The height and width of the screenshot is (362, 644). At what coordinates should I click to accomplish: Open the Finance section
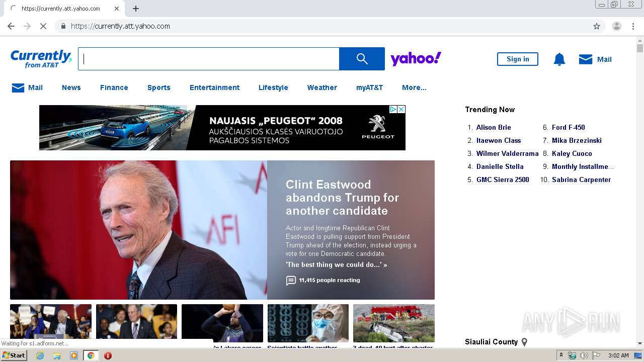pyautogui.click(x=114, y=87)
